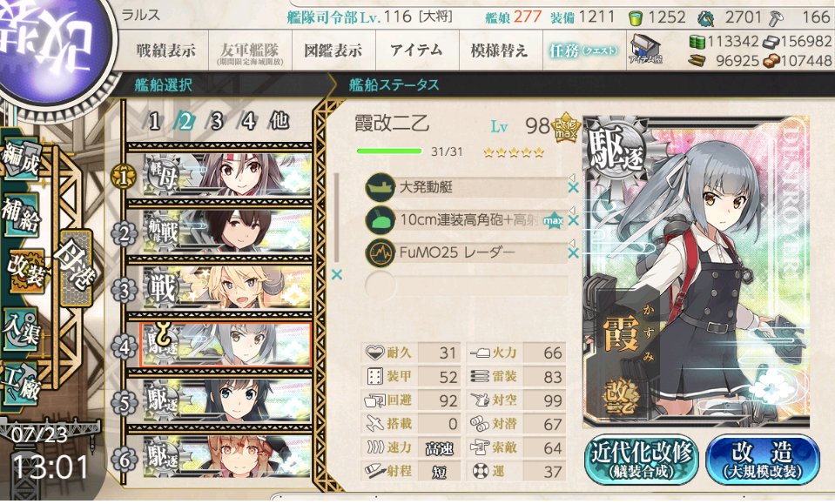Image resolution: width=835 pixels, height=504 pixels.
Task: Return to 母港 home port button
Action: (77, 268)
